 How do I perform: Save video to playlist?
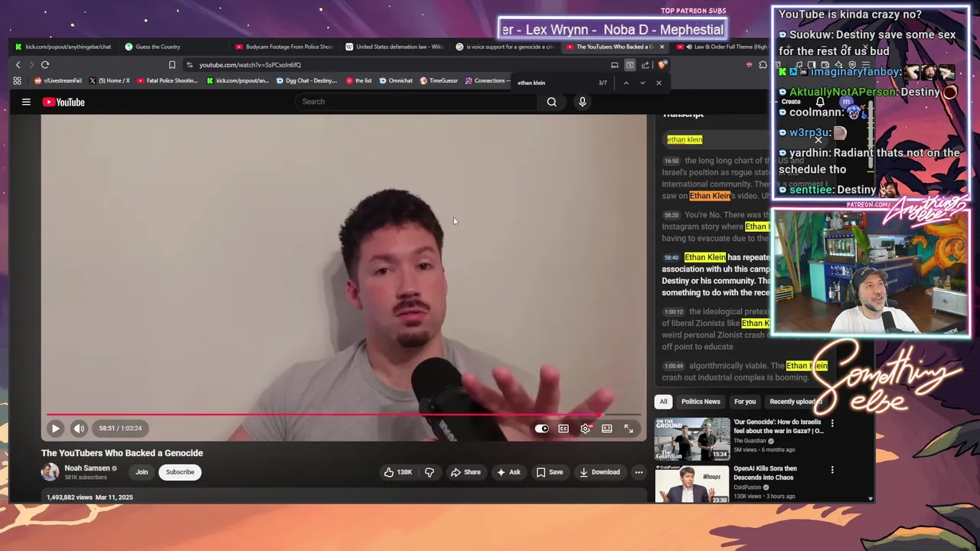click(x=550, y=472)
